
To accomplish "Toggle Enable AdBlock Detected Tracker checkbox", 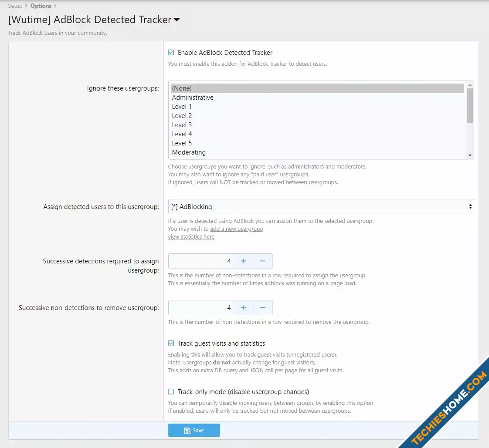I will 171,52.
